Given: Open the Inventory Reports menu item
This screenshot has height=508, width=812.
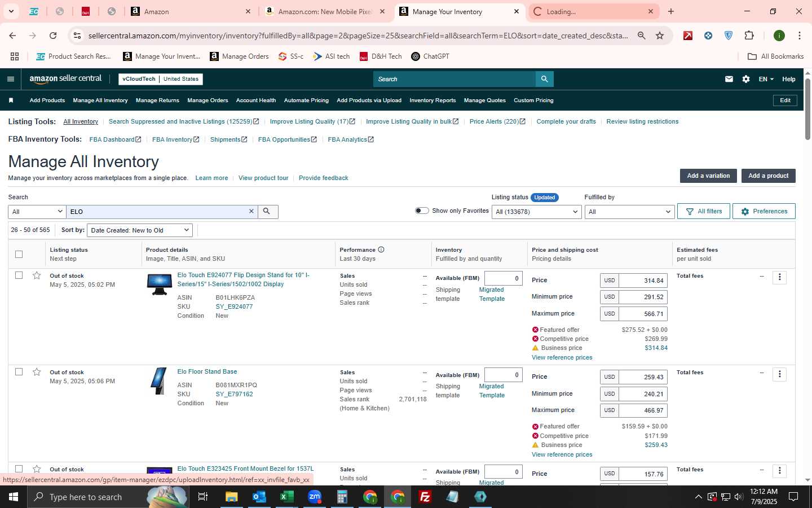Looking at the screenshot, I should pyautogui.click(x=433, y=100).
